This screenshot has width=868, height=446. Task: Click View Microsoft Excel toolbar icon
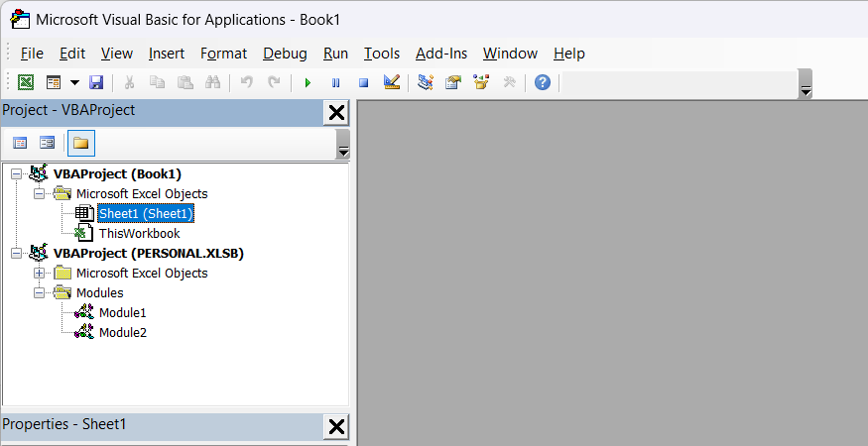click(26, 82)
